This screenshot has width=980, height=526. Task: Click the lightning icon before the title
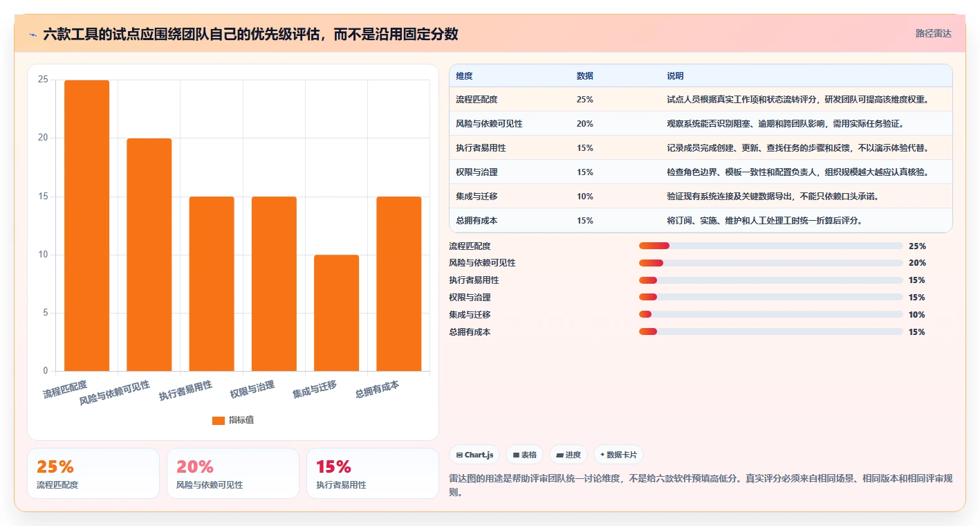pyautogui.click(x=33, y=34)
